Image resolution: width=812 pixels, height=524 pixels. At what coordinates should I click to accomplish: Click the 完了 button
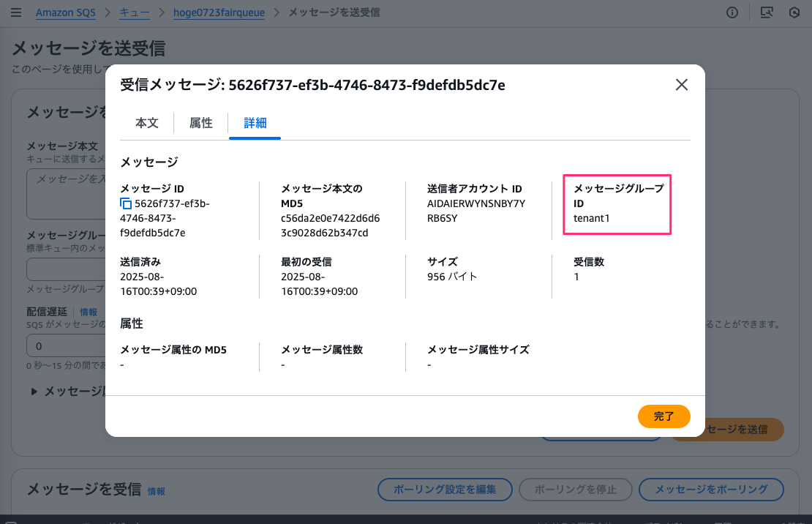point(664,416)
